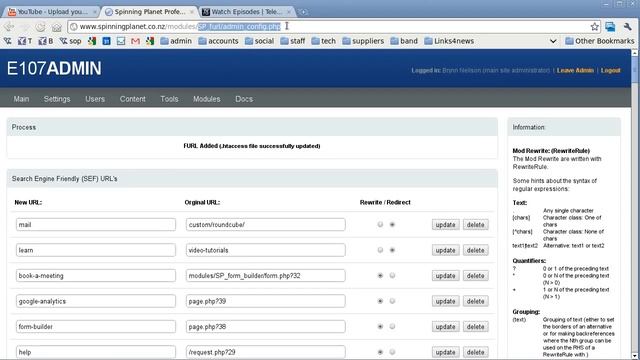The width and height of the screenshot is (640, 360).
Task: Open the staff bookmarks folder
Action: (x=293, y=41)
